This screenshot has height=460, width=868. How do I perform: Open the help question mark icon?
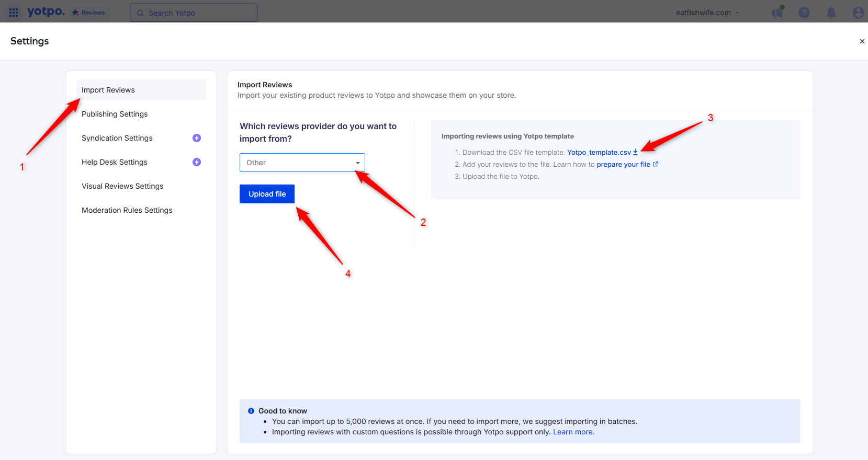tap(804, 13)
